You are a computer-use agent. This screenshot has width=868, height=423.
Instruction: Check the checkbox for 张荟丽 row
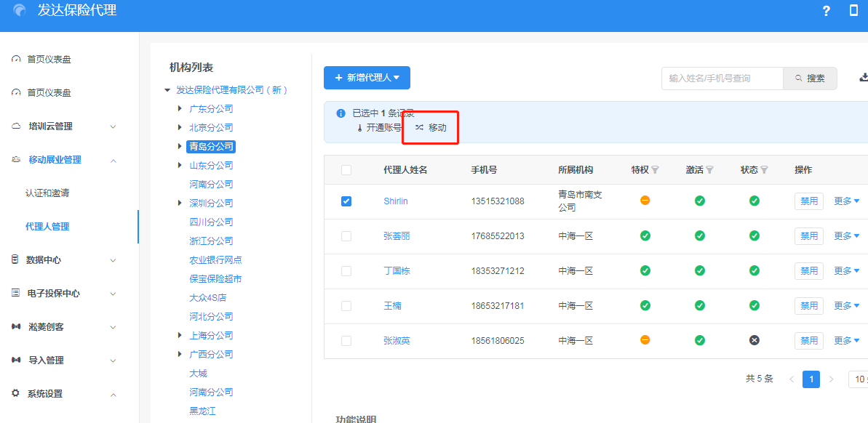tap(346, 236)
